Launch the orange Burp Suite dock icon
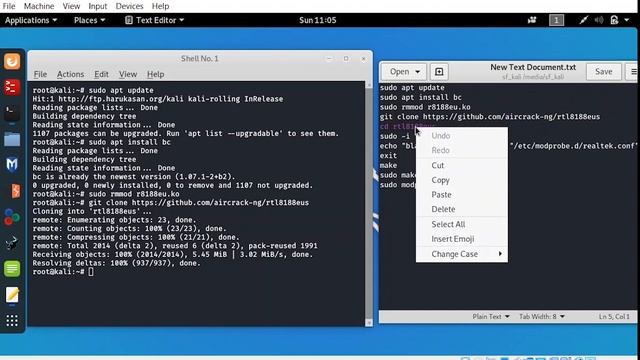 pyautogui.click(x=15, y=191)
